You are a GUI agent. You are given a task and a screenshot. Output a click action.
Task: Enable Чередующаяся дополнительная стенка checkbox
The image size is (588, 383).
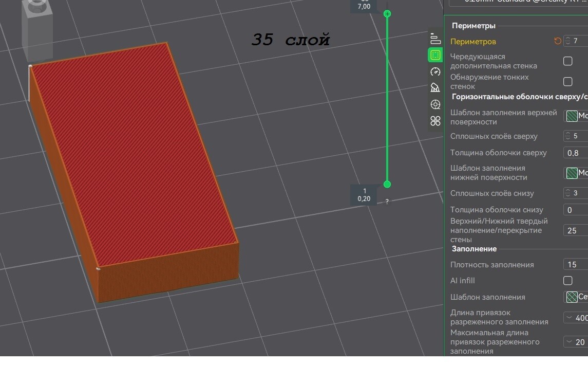click(568, 61)
